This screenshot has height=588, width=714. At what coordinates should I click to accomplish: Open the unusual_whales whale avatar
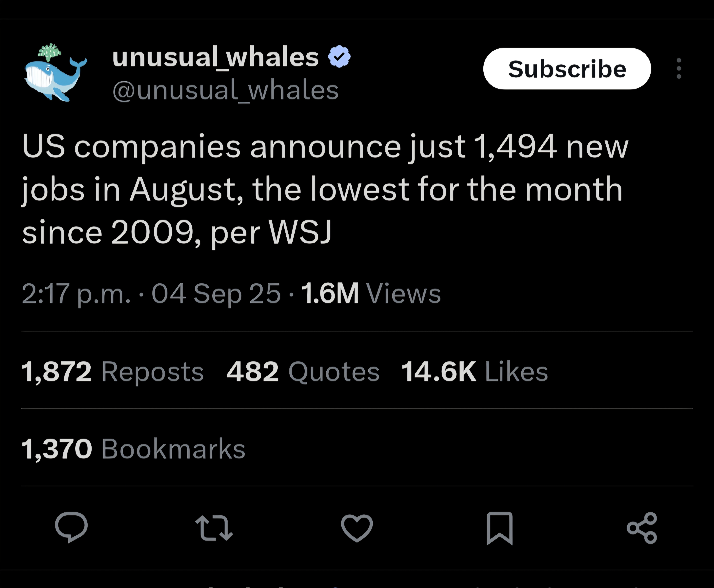[56, 72]
